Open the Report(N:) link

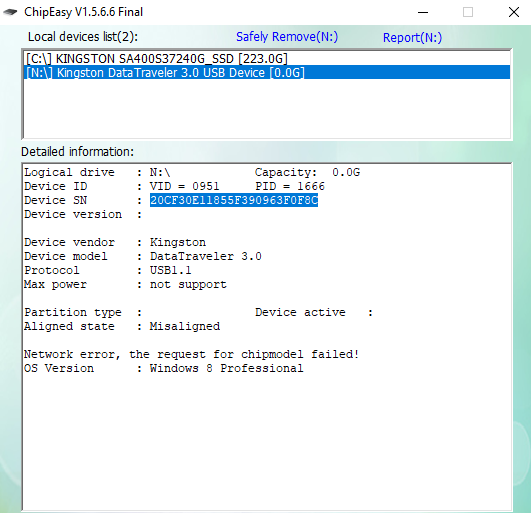coord(412,37)
